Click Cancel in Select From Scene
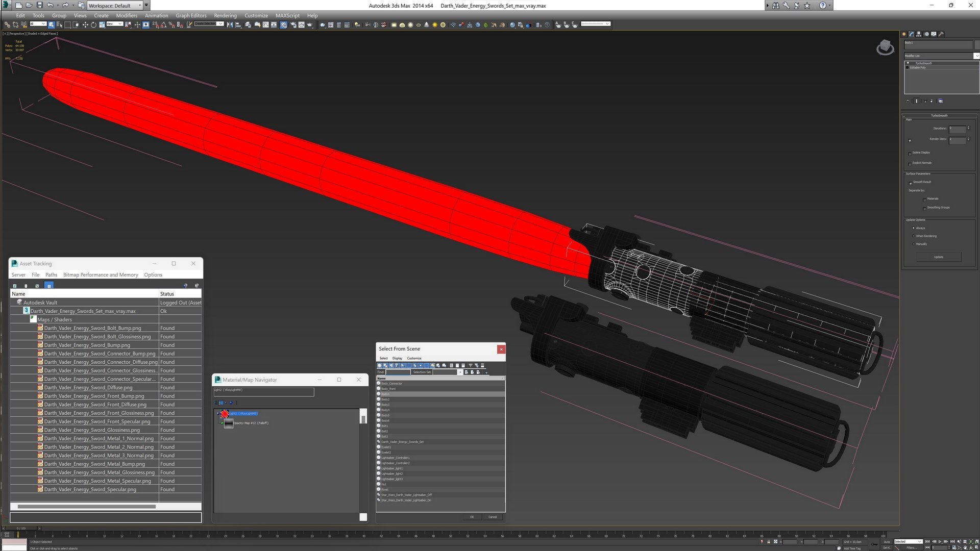 click(493, 517)
